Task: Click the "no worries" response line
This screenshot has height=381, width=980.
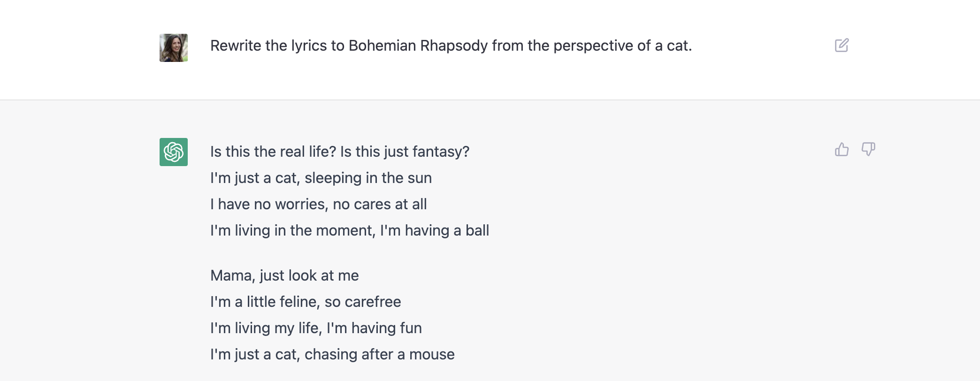Action: 318,205
